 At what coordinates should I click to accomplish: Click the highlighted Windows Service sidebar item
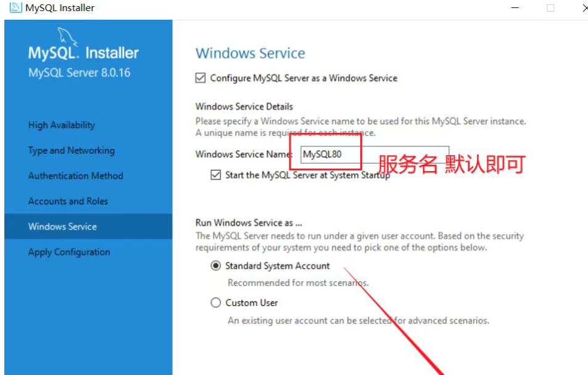point(88,226)
